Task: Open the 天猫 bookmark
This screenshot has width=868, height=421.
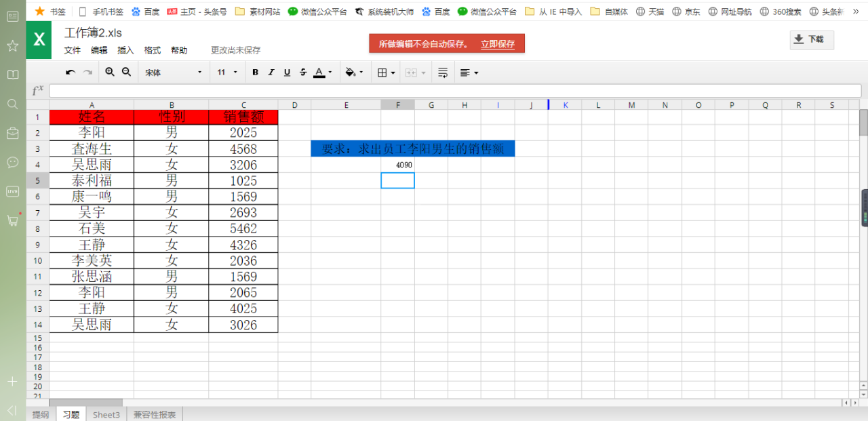Action: pyautogui.click(x=649, y=11)
